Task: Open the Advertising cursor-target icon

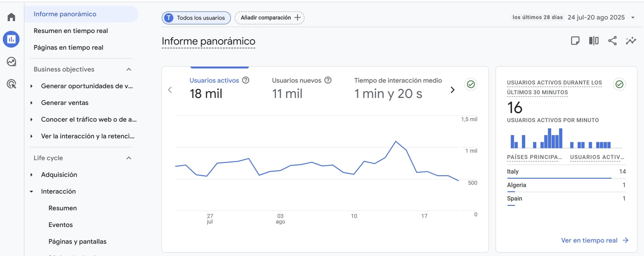Action: (x=11, y=84)
